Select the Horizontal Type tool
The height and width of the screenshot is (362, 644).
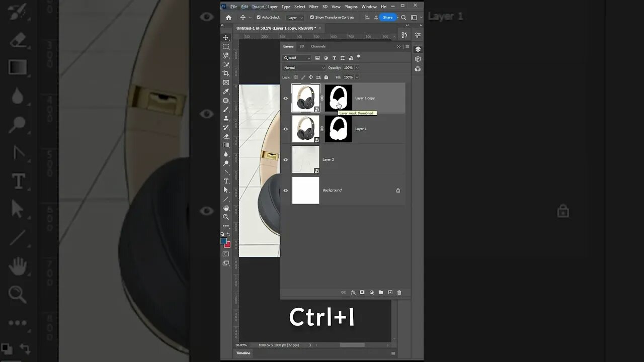coord(226,181)
